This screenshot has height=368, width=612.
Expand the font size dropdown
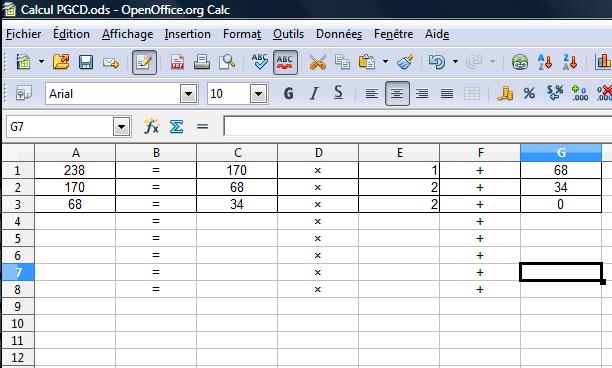pyautogui.click(x=258, y=94)
